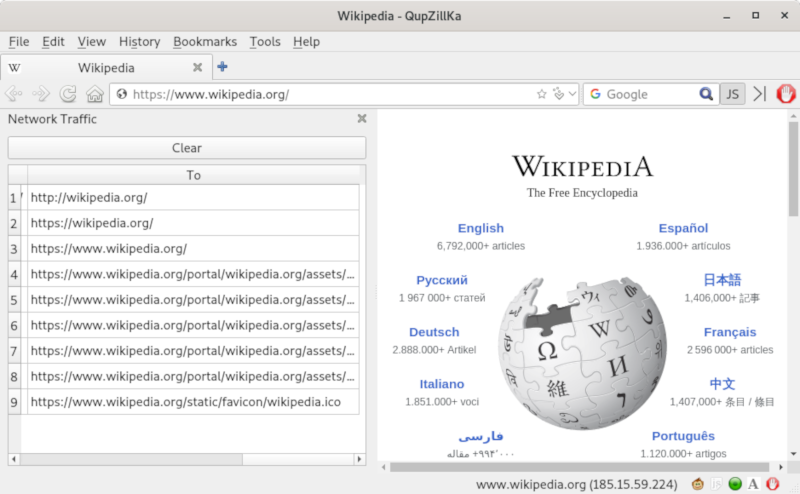The width and height of the screenshot is (800, 494).
Task: Select traffic row number 4
Action: [193, 274]
